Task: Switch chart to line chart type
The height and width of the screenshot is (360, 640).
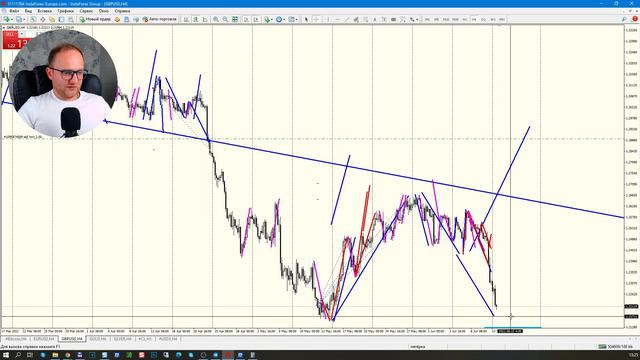Action: pyautogui.click(x=205, y=19)
